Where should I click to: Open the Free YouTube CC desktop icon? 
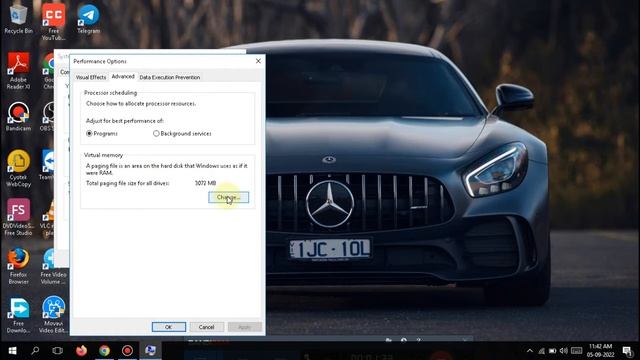coord(53,21)
